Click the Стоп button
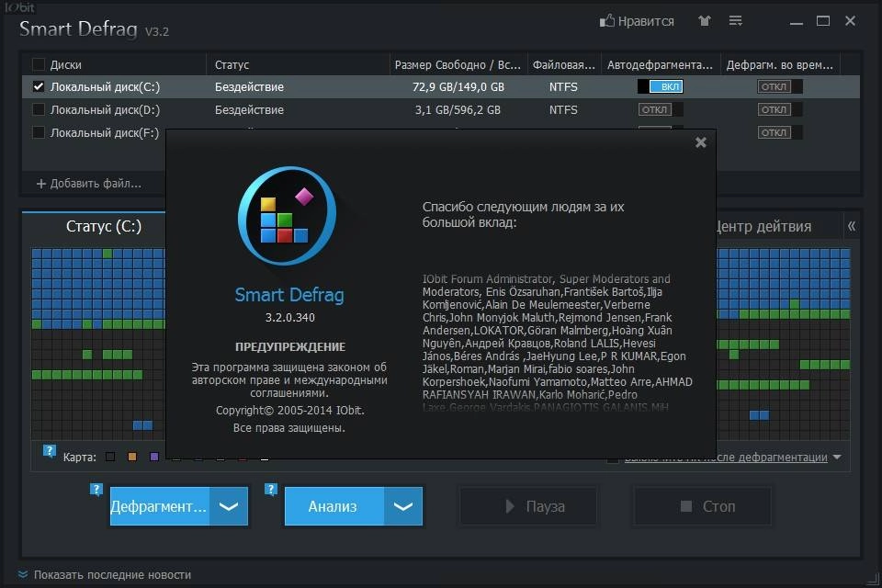 click(x=703, y=506)
